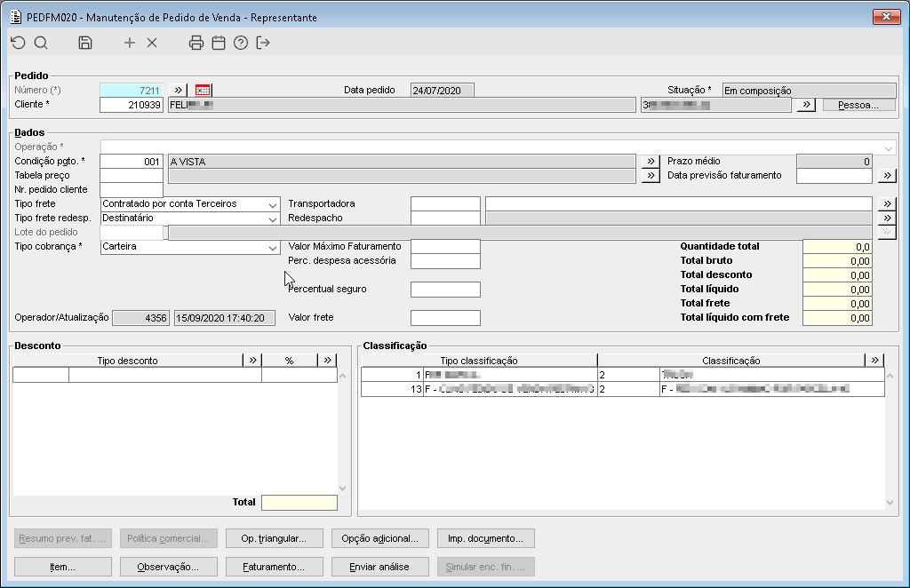
Task: Open help with the question mark icon
Action: [x=241, y=43]
